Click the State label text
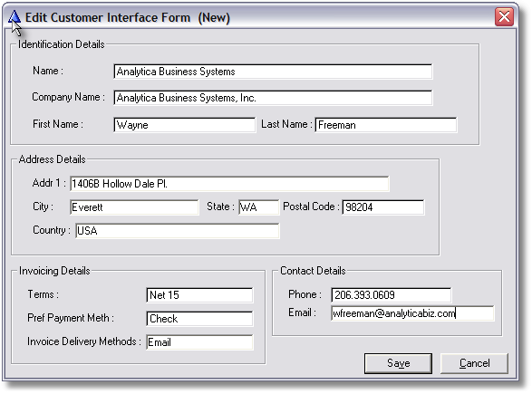532x394 pixels. [x=220, y=207]
